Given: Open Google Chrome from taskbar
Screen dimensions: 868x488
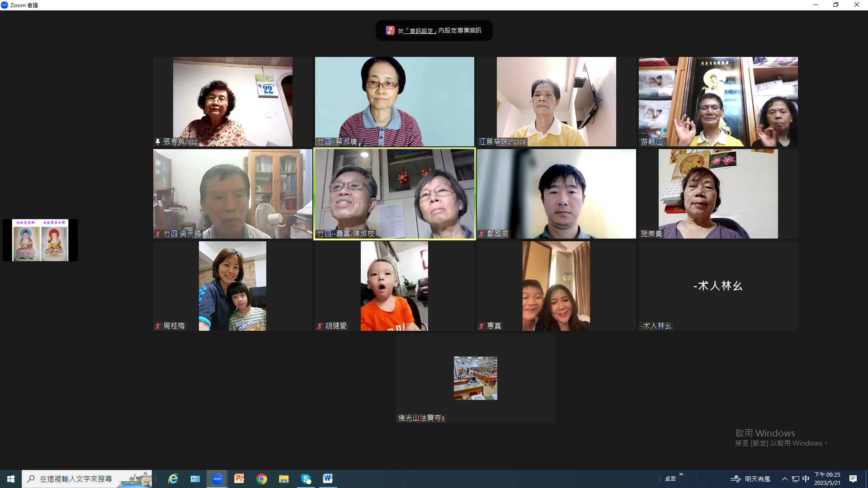Looking at the screenshot, I should point(262,479).
